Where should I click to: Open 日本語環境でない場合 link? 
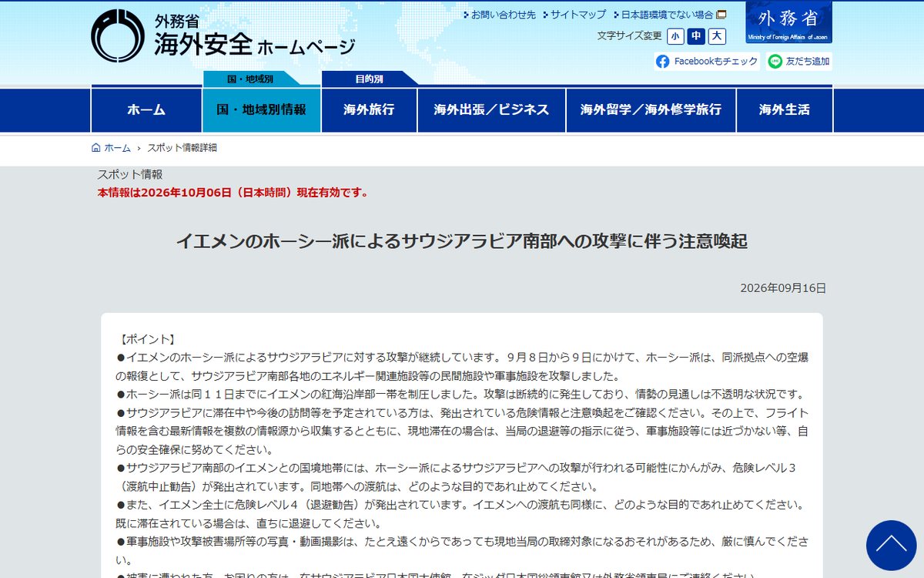pyautogui.click(x=667, y=15)
